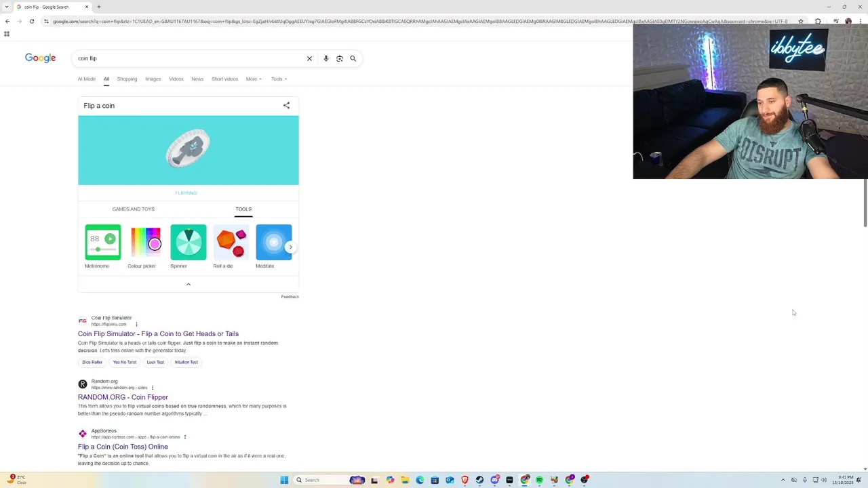Image resolution: width=868 pixels, height=488 pixels.
Task: Share the Flip a coin widget
Action: click(286, 106)
